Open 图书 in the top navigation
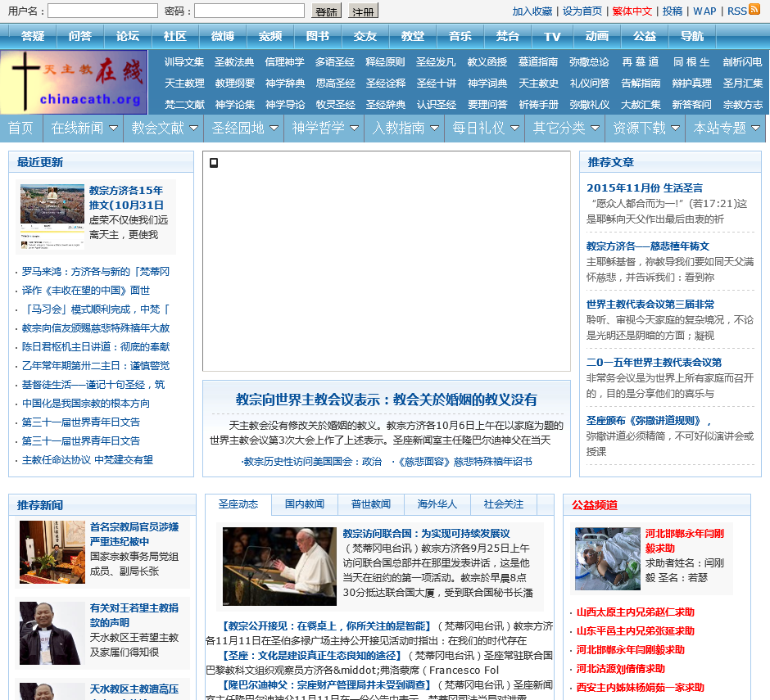The height and width of the screenshot is (700, 770). point(318,36)
